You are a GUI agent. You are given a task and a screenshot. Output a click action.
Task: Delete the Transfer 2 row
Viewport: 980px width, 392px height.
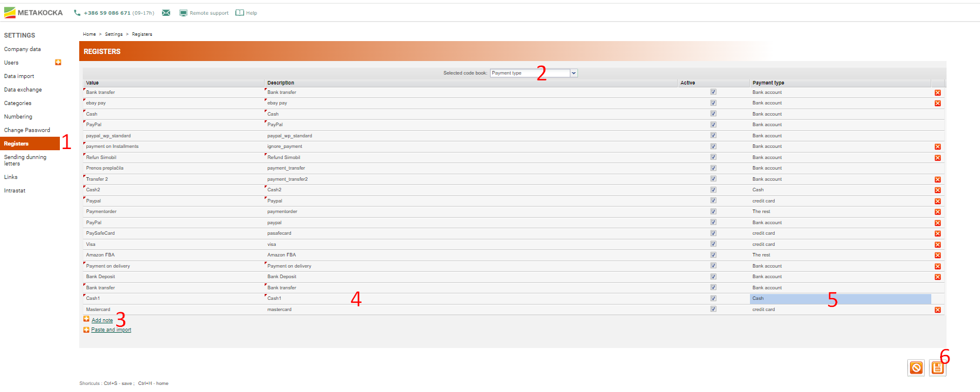click(937, 180)
